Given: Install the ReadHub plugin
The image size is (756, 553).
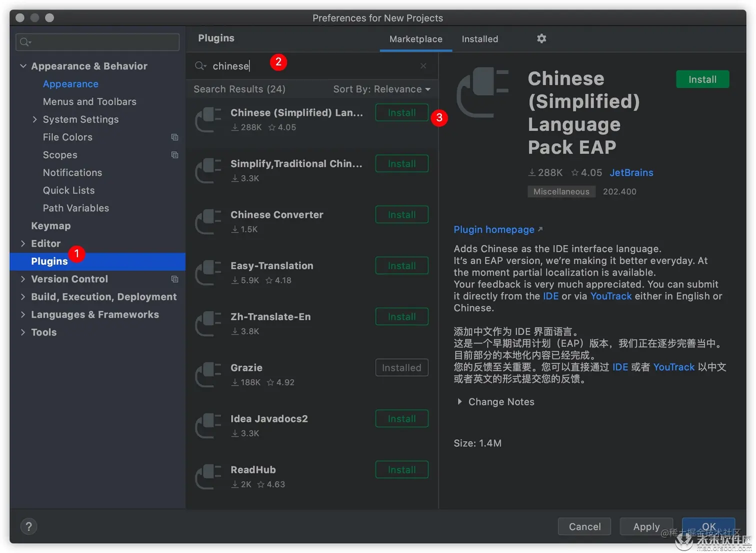Looking at the screenshot, I should [402, 469].
